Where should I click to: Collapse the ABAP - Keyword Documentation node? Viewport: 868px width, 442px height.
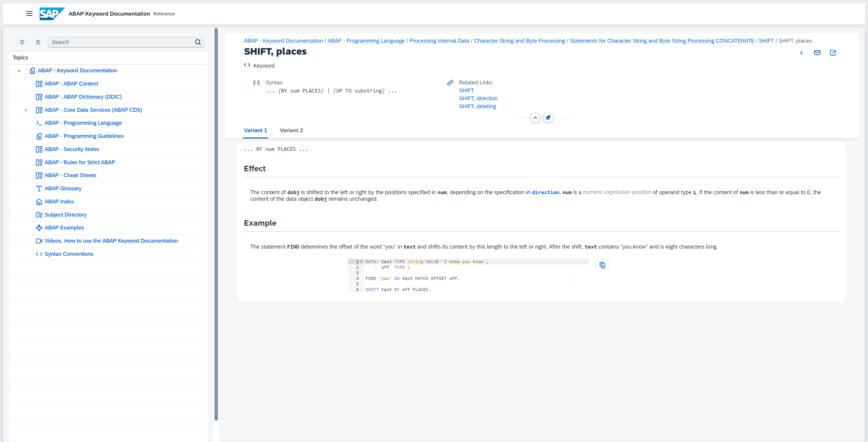click(19, 71)
